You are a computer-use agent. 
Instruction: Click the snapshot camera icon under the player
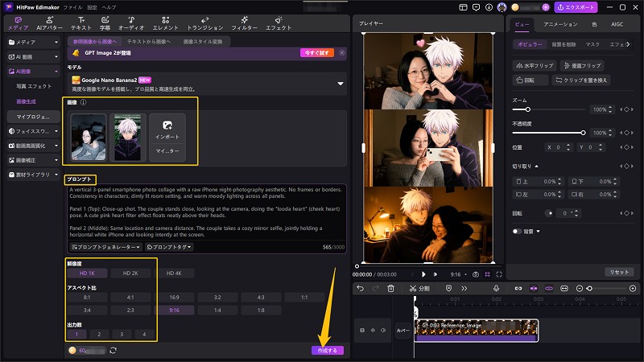tap(476, 274)
